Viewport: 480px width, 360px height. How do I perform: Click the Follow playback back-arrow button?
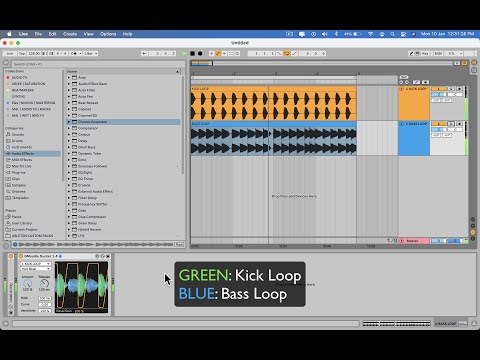click(144, 53)
